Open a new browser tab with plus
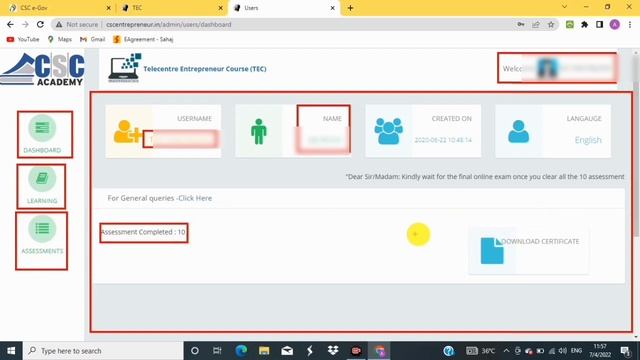This screenshot has height=360, width=640. tap(350, 8)
